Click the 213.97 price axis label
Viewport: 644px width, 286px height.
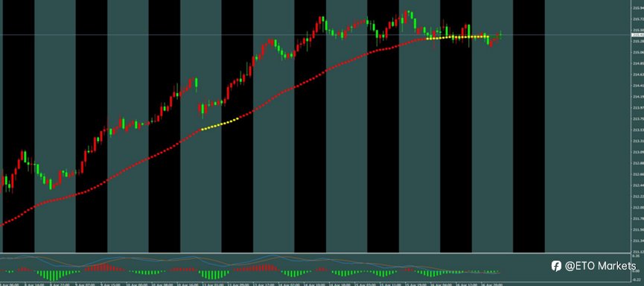click(638, 108)
